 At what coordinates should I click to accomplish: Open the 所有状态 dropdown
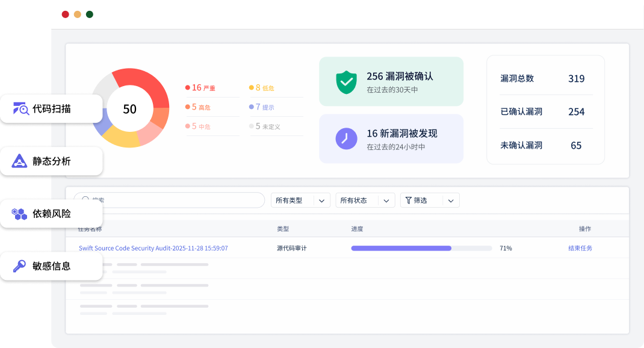tap(386, 200)
